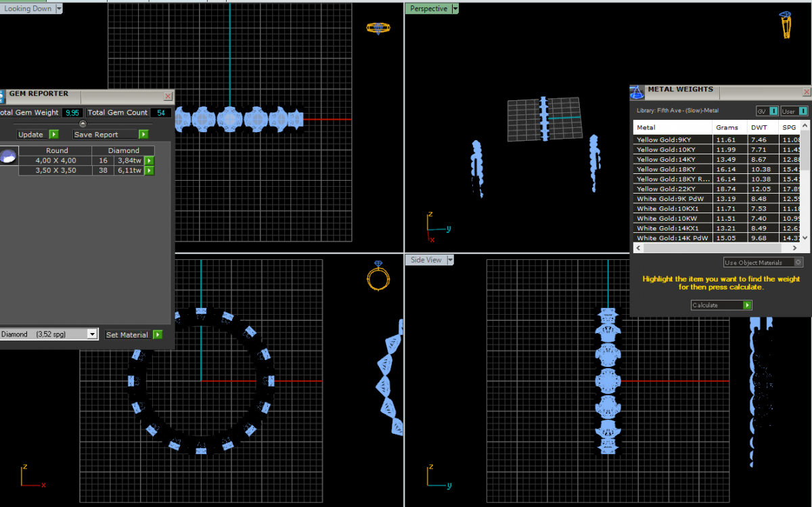
Task: Select the Perspective viewport tab
Action: (428, 9)
